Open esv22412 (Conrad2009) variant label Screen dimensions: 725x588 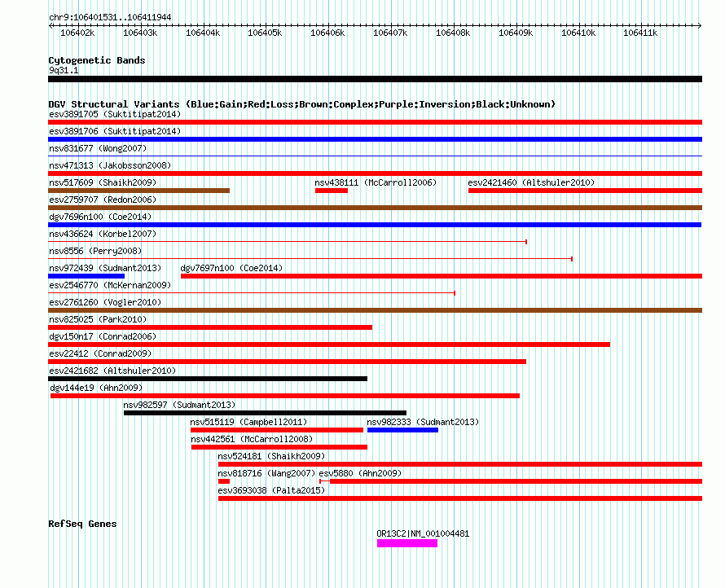tap(100, 353)
